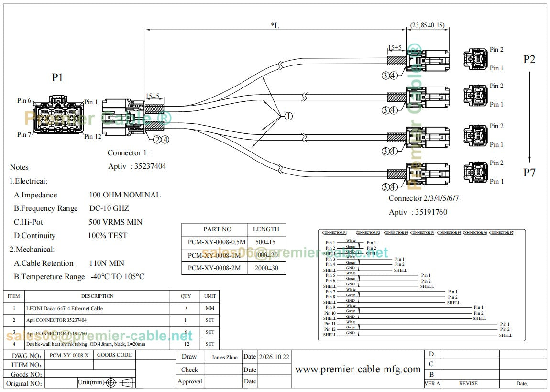The height and width of the screenshot is (392, 550).
Task: Select the 500 VRMS MIN hi-pot value
Action: (115, 222)
